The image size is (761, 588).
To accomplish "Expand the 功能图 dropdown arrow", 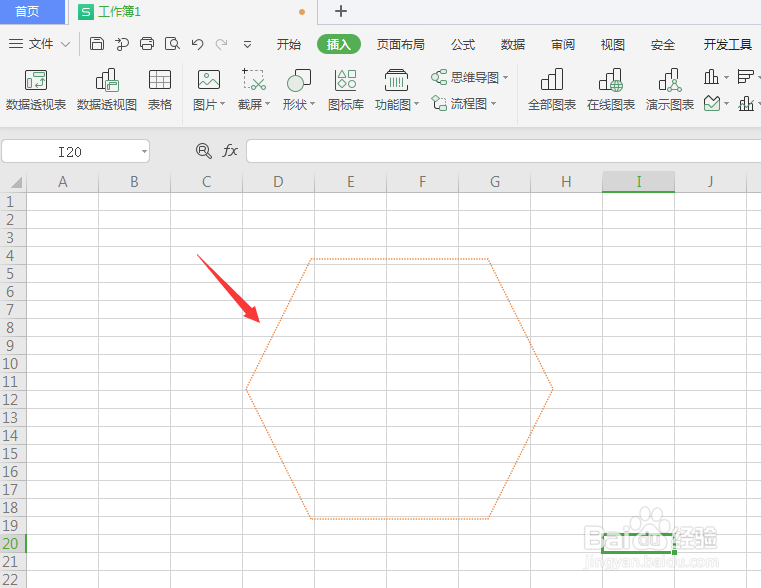I will coord(416,104).
